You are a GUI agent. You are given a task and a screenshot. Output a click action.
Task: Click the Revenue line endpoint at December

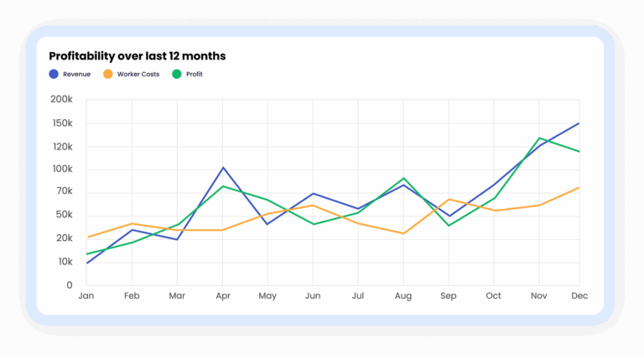[579, 123]
